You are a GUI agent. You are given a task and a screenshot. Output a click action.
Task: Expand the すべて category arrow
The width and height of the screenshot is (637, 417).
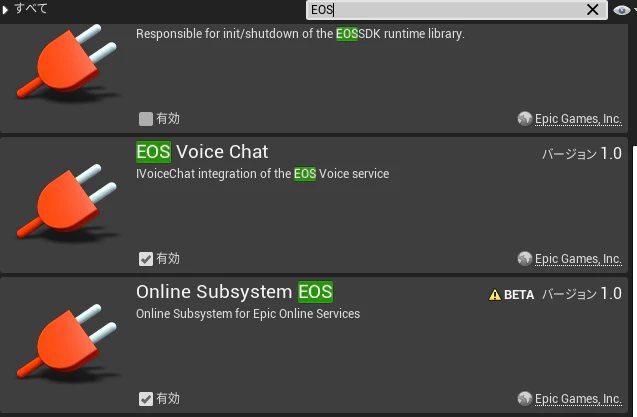coord(5,9)
